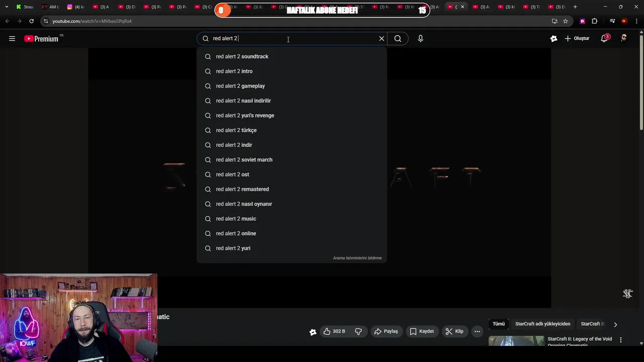Screen dimensions: 644x362
Task: Open the YouTube hamburger guide menu
Action: pyautogui.click(x=12, y=39)
